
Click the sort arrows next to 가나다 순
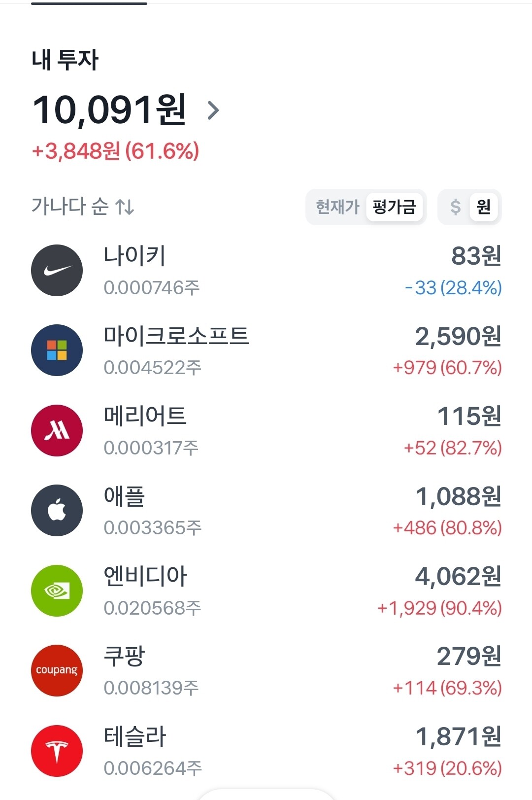125,207
